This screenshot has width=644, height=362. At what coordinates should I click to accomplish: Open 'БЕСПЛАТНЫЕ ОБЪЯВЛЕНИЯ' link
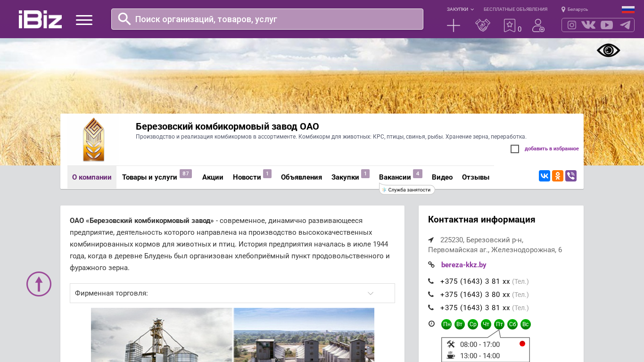pyautogui.click(x=515, y=9)
